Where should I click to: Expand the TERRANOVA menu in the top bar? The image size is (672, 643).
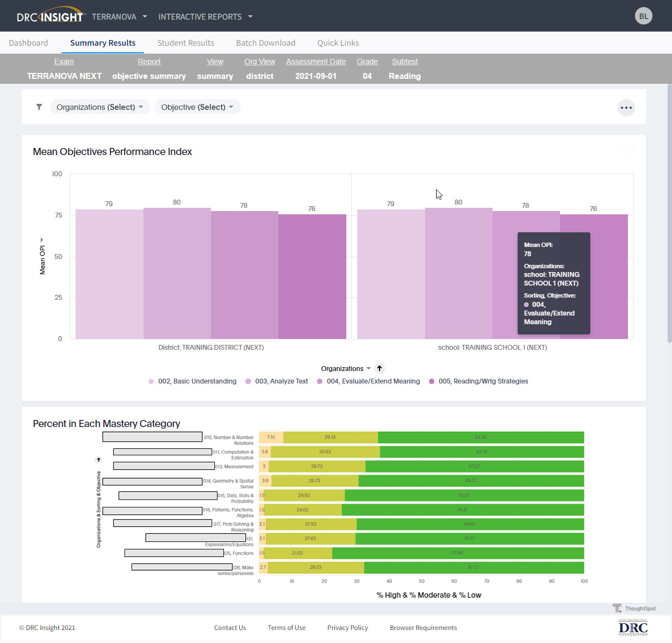[x=119, y=16]
